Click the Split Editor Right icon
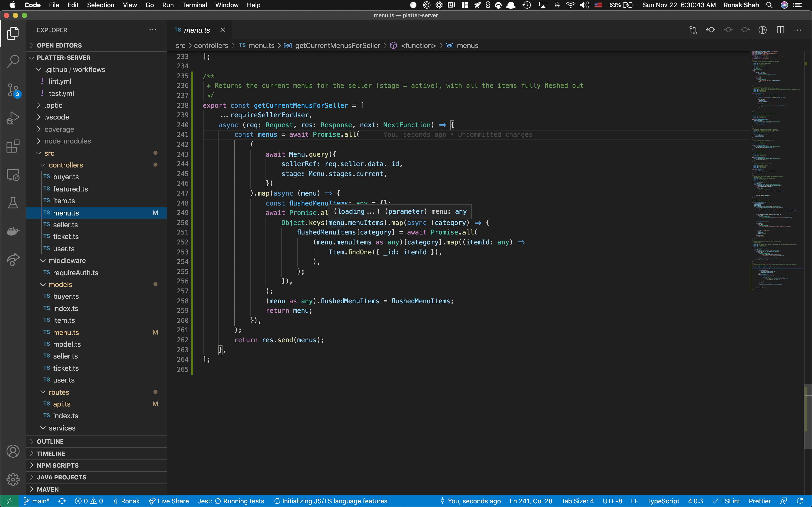 point(781,30)
